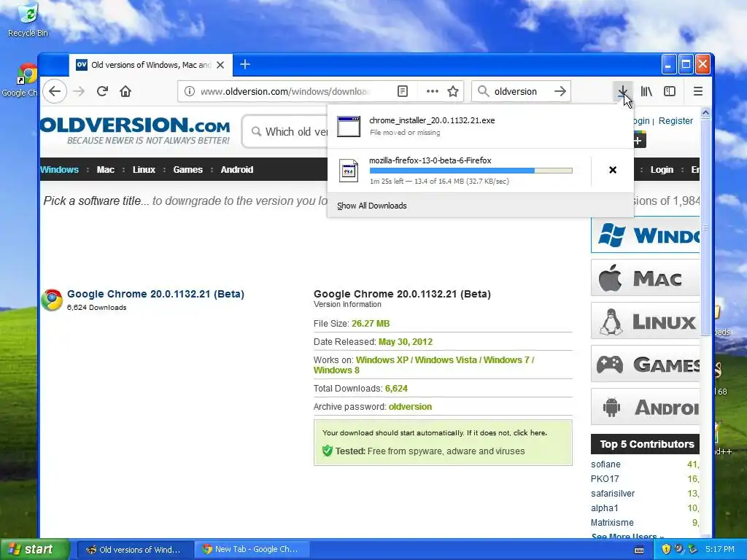Click the 'click here' download notice

tap(530, 433)
